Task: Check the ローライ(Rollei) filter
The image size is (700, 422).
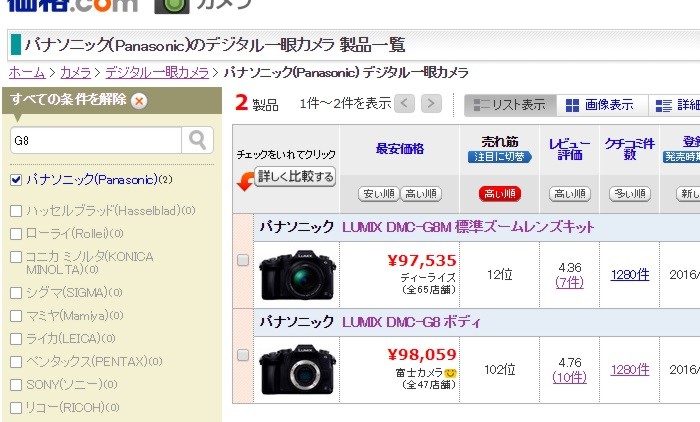Action: (16, 234)
